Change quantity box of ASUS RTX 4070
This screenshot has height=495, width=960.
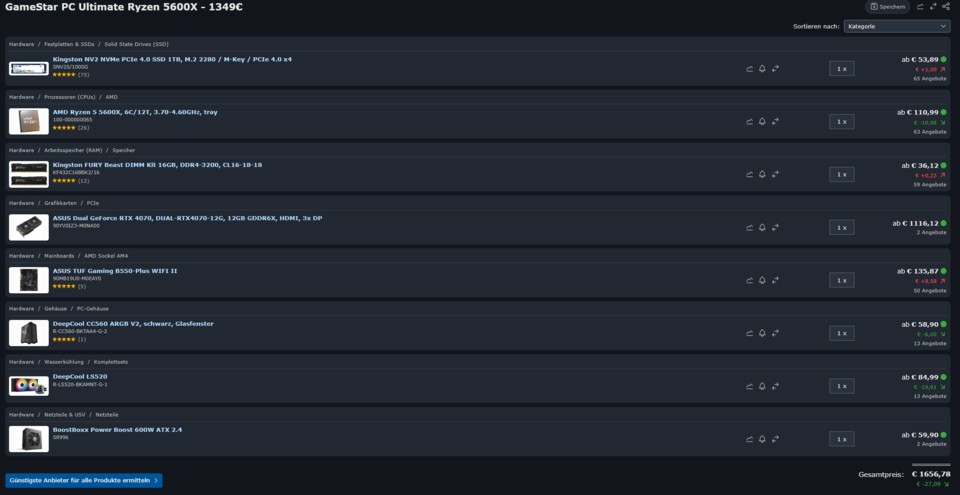tap(841, 227)
